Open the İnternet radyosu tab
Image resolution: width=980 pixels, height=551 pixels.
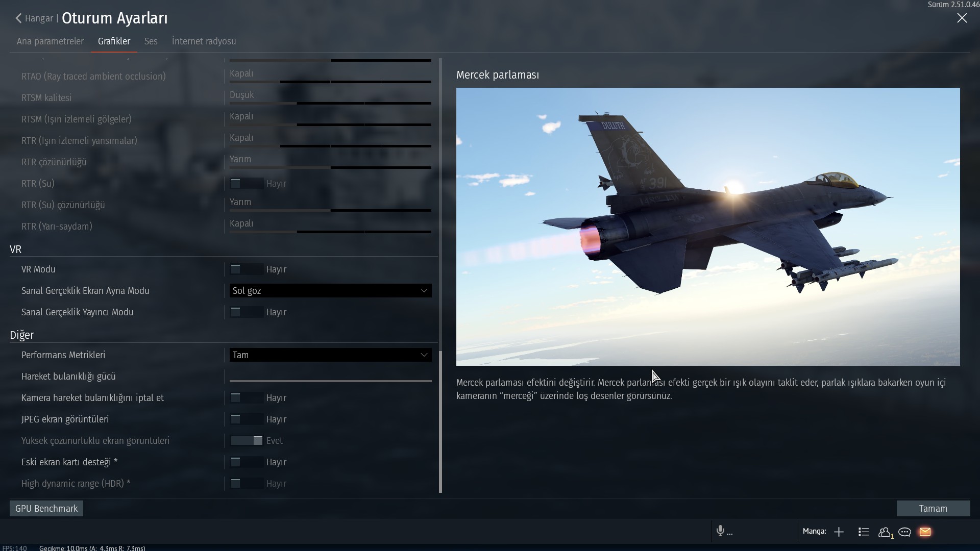(x=204, y=41)
